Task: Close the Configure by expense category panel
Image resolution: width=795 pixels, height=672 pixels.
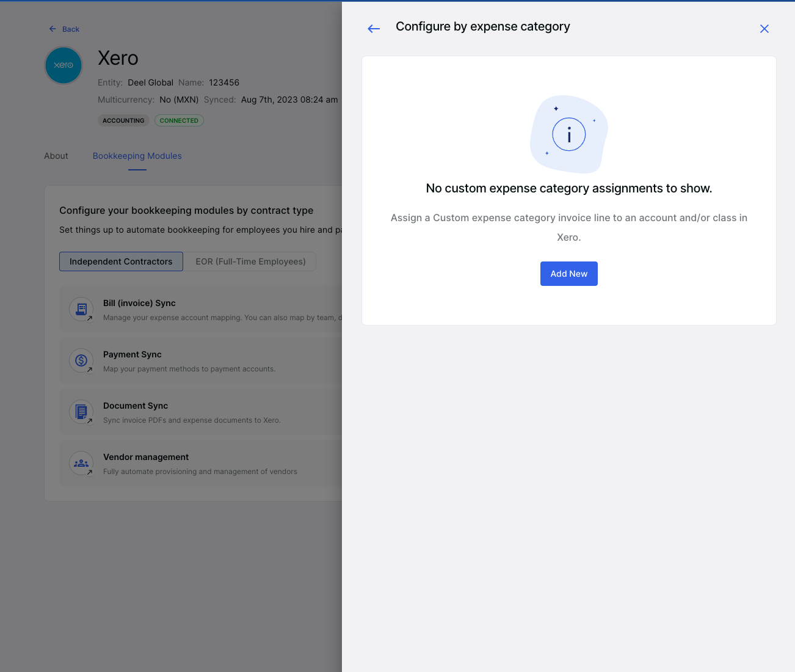Action: 764,29
